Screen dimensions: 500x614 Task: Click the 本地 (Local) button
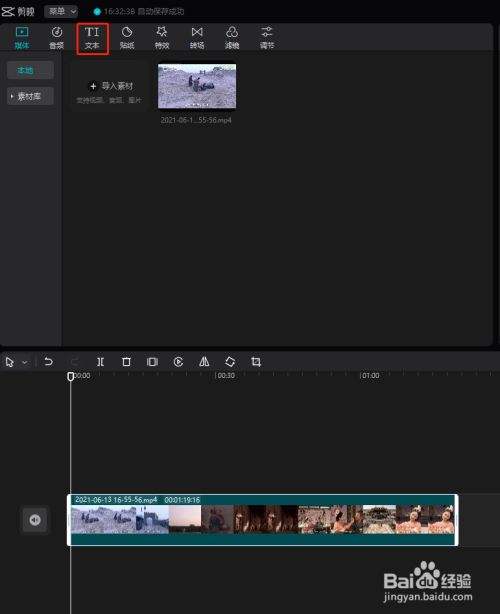click(30, 70)
